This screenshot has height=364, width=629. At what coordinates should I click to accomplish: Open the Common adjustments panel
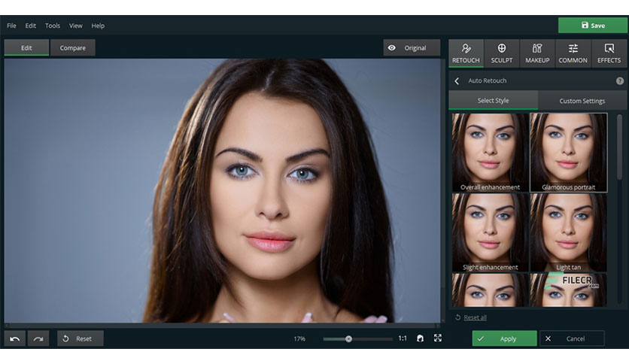(x=573, y=53)
